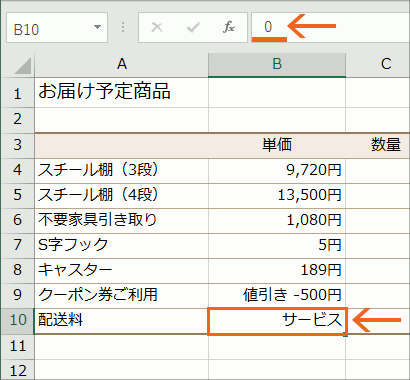Select row 2 header

point(17,120)
